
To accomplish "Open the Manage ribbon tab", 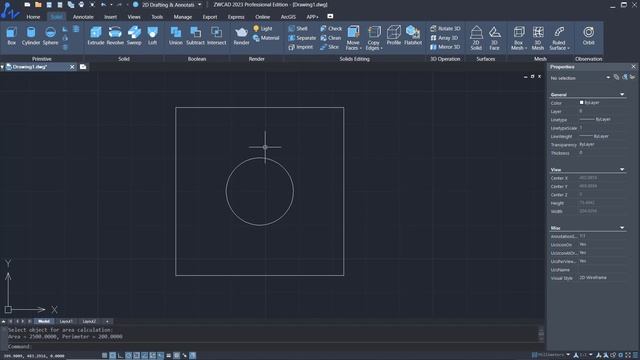I will [182, 17].
